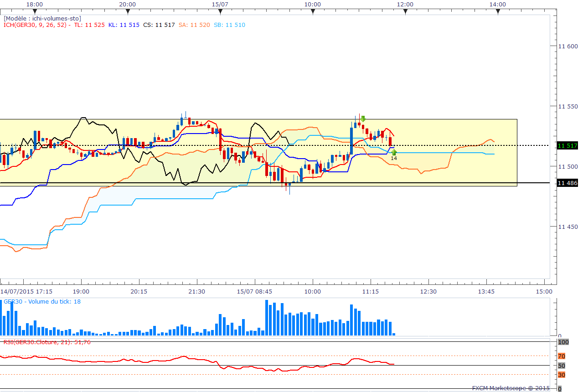Click the KL: 11 515 value

pyautogui.click(x=124, y=25)
